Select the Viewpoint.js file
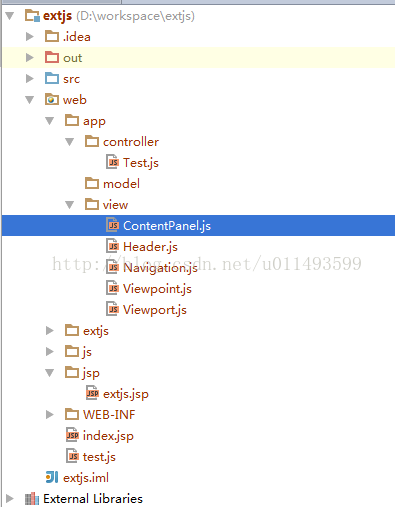The image size is (395, 507). (157, 289)
